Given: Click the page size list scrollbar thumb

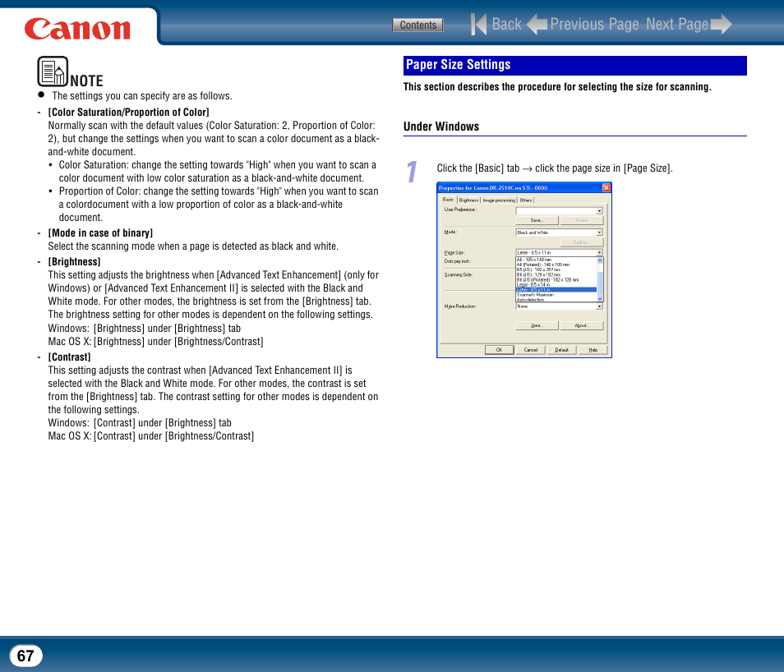Looking at the screenshot, I should pos(600,284).
